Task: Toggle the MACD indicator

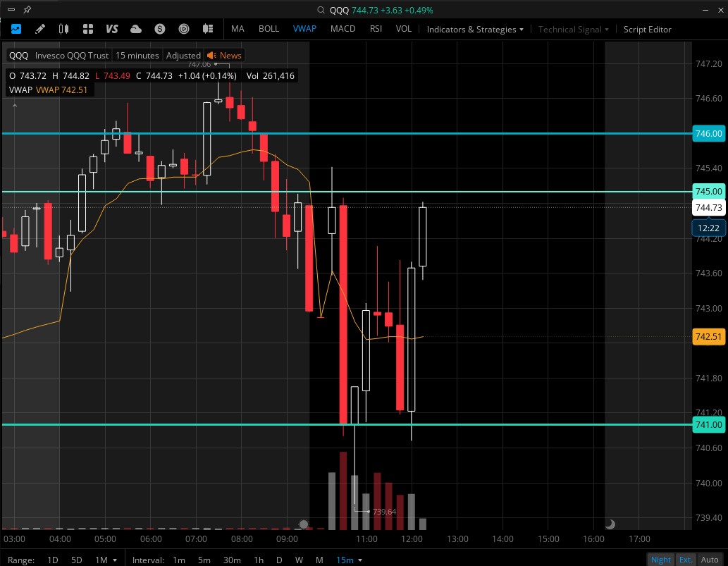Action: click(343, 29)
